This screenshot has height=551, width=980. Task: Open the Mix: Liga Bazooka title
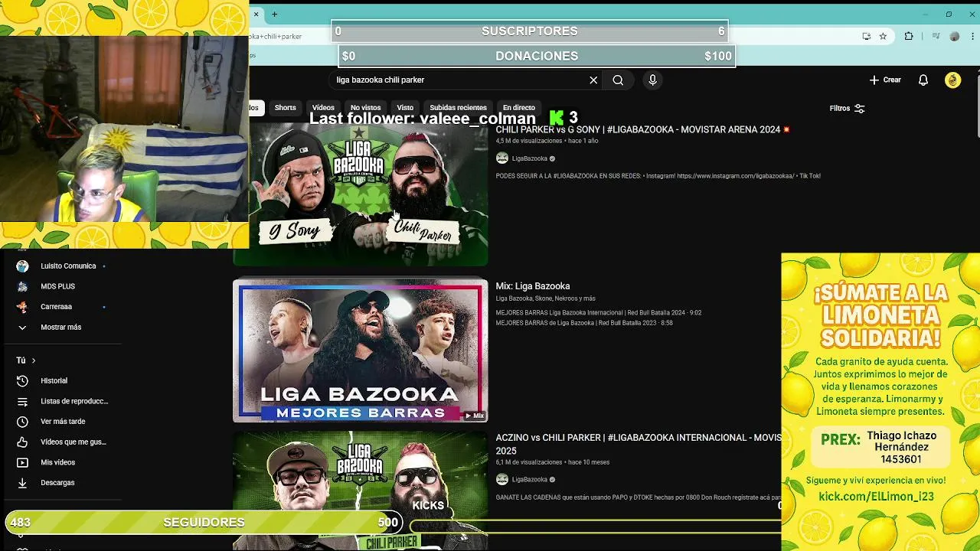coord(532,286)
